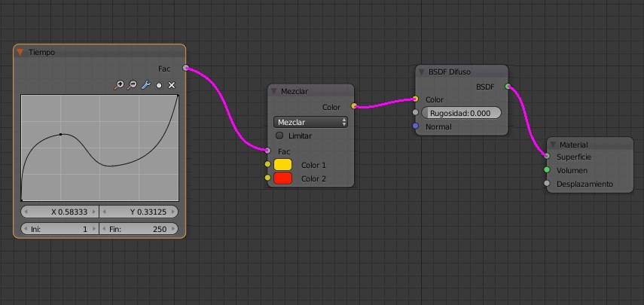Select the curve peak control point
The height and width of the screenshot is (305, 644).
[x=61, y=134]
